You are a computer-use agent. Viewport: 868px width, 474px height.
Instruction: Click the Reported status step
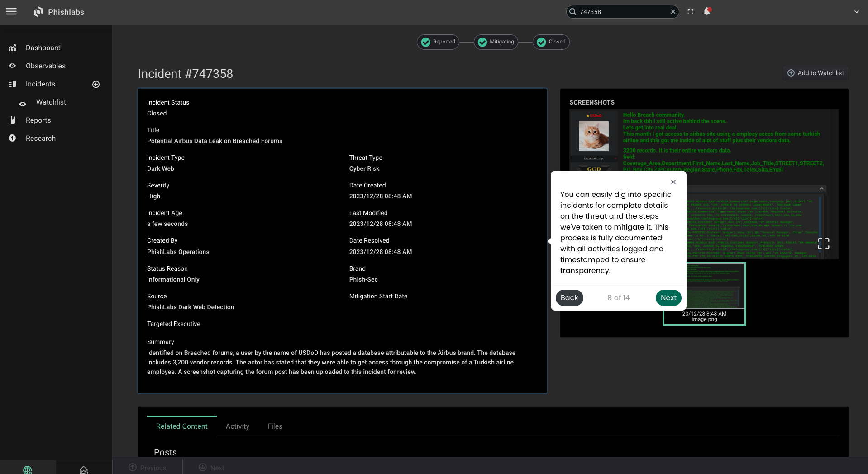[438, 42]
